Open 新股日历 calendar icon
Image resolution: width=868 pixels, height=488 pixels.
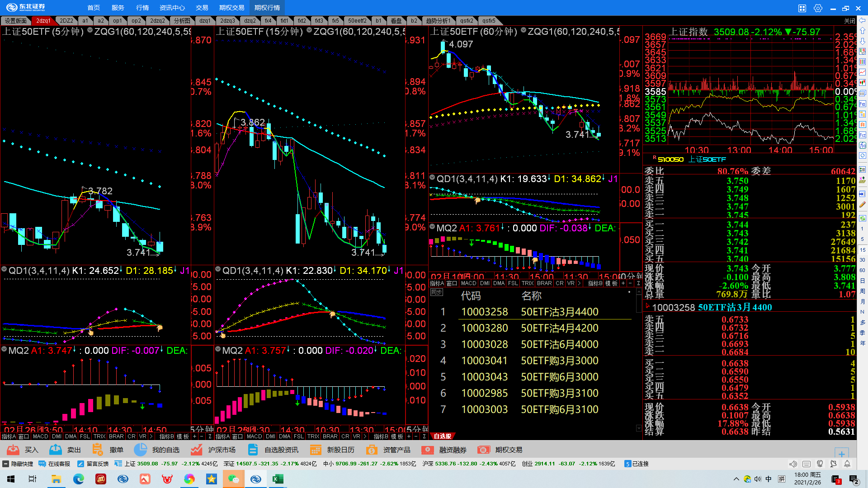click(x=316, y=450)
